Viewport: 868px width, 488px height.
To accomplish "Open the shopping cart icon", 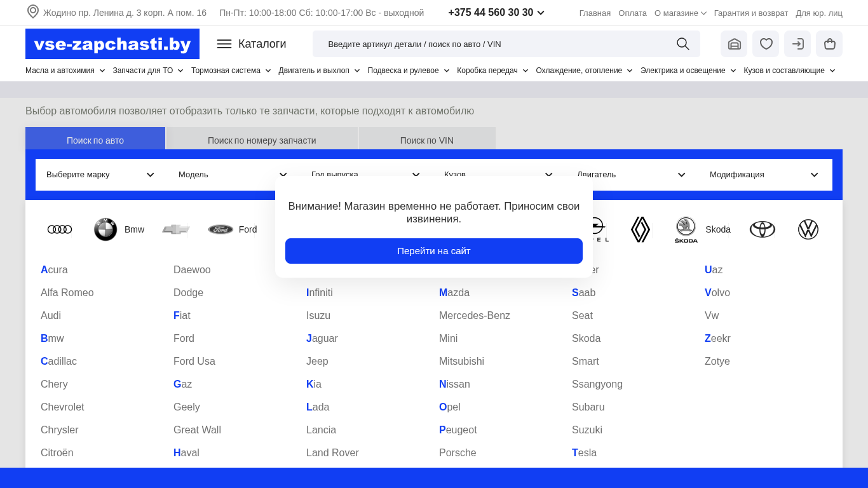I will pyautogui.click(x=829, y=44).
